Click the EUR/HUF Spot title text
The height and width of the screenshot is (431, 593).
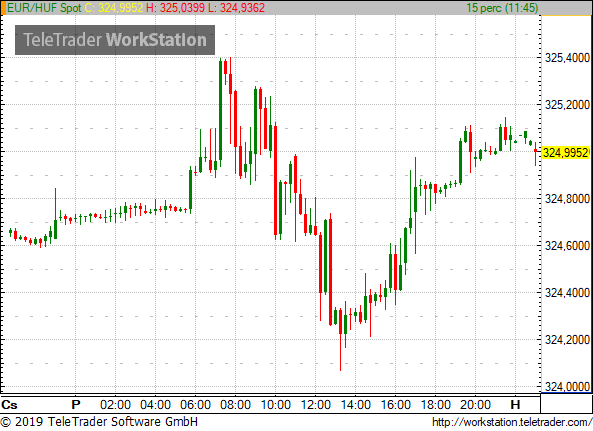pyautogui.click(x=44, y=8)
